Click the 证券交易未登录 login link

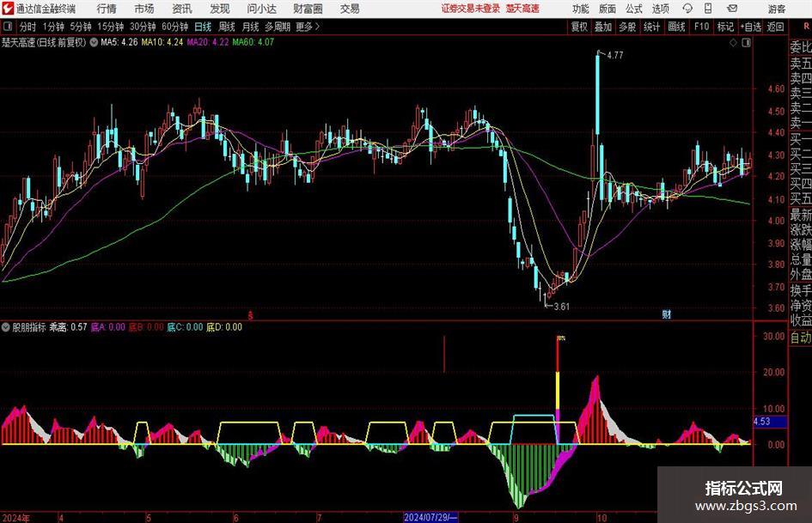coord(471,9)
